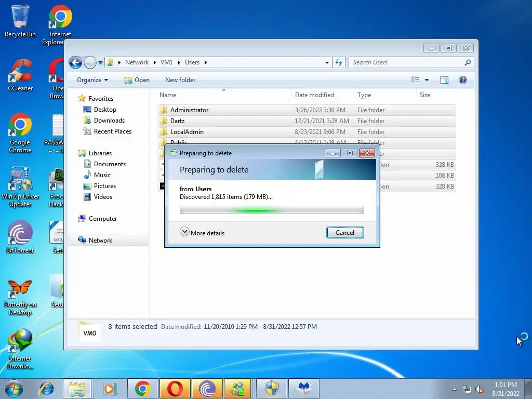Open WinZip Driver Updater shortcut

click(20, 187)
